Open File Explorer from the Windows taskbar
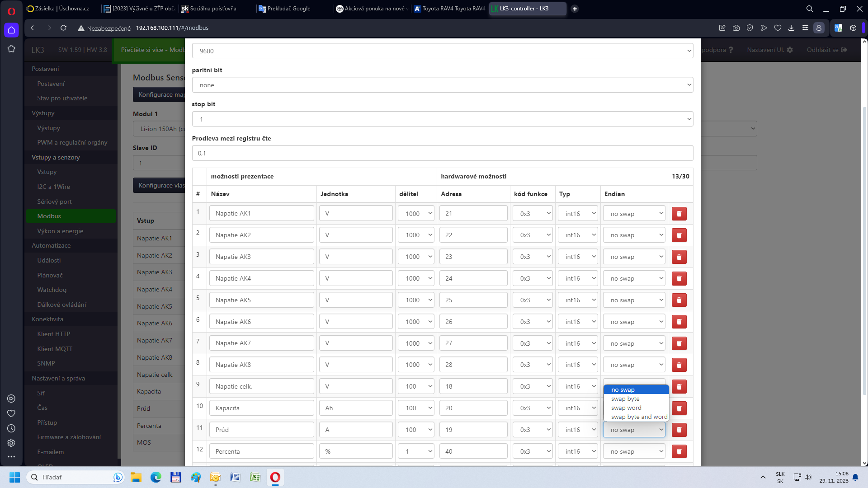 coord(136,477)
